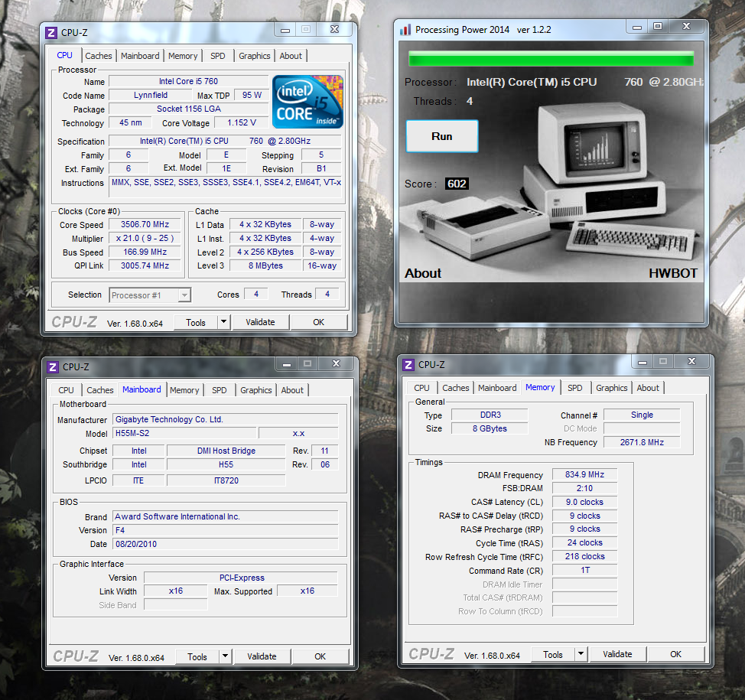Select SPD tab in Mainboard window
This screenshot has width=745, height=700.
point(220,390)
